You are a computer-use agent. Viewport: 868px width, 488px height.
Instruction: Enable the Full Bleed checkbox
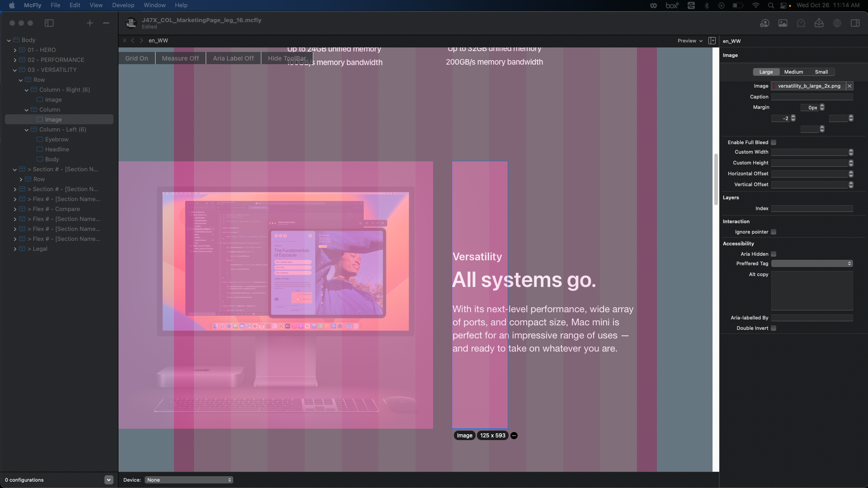774,142
